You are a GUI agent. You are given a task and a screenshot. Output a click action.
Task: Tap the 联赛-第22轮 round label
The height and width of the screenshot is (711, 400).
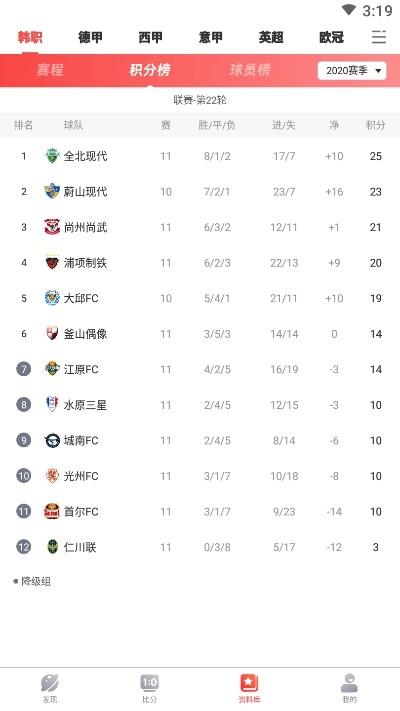pos(200,100)
